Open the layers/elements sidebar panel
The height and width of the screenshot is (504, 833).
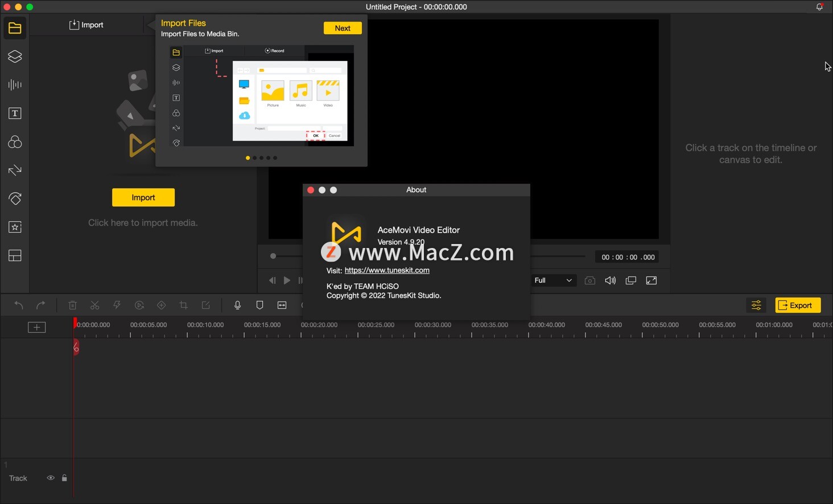tap(15, 56)
